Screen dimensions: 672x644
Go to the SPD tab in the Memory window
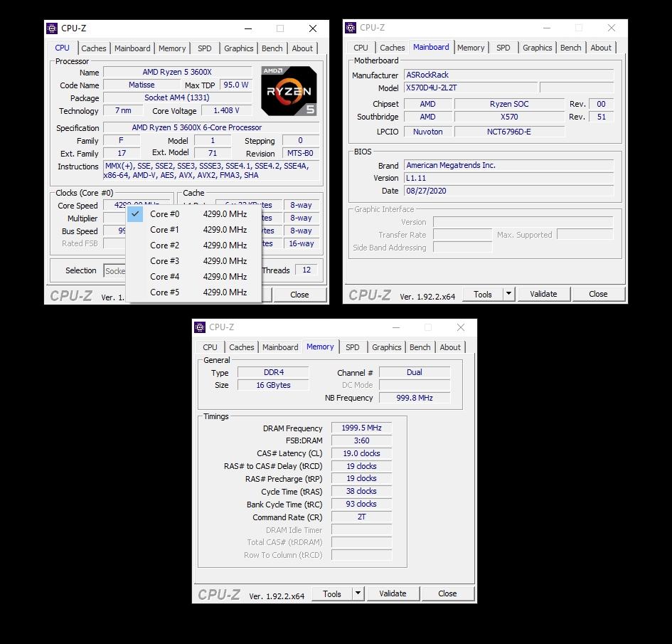tap(352, 347)
